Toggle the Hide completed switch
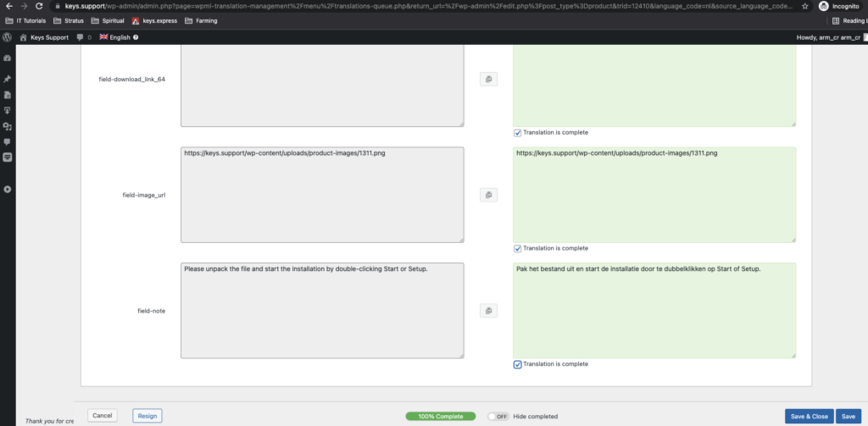 click(498, 416)
